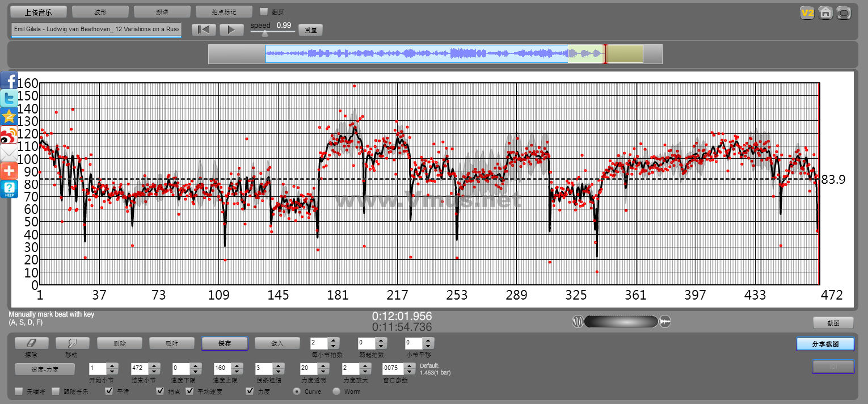The width and height of the screenshot is (868, 404).
Task: Click the 截图 screenshot button
Action: point(833,323)
